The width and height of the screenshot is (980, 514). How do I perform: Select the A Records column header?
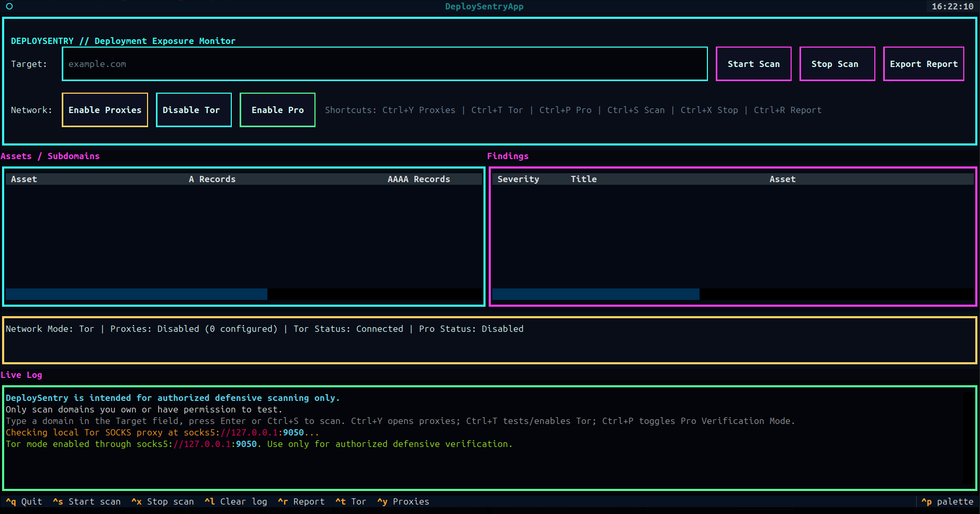(212, 179)
